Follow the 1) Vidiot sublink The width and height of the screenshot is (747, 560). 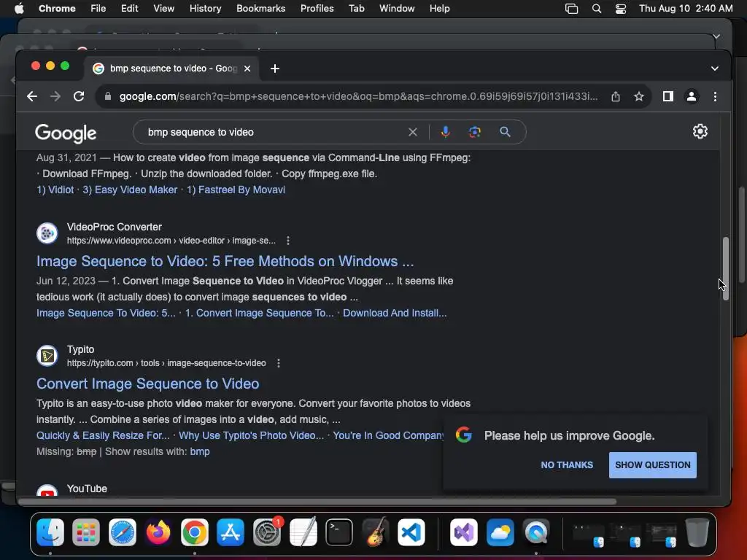point(55,190)
